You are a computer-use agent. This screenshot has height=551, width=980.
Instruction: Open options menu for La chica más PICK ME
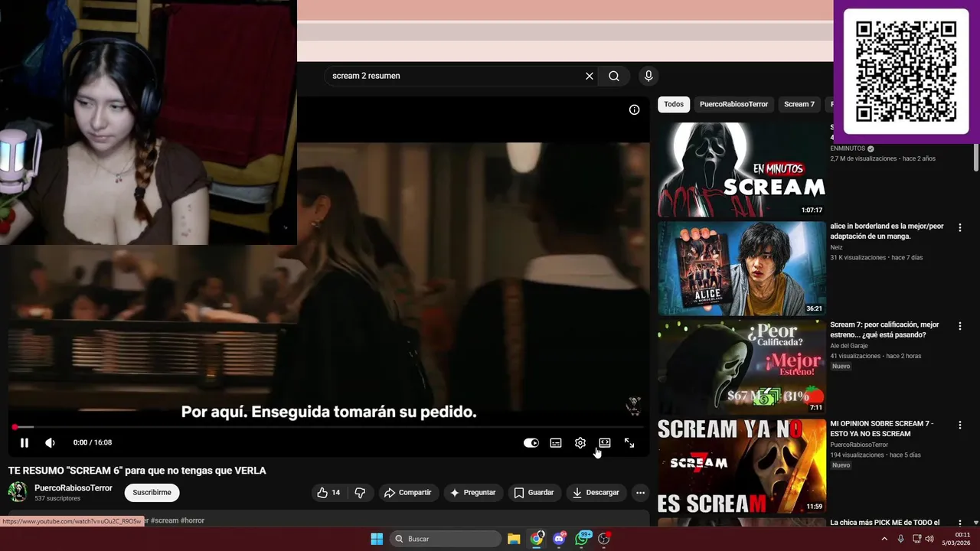click(960, 523)
